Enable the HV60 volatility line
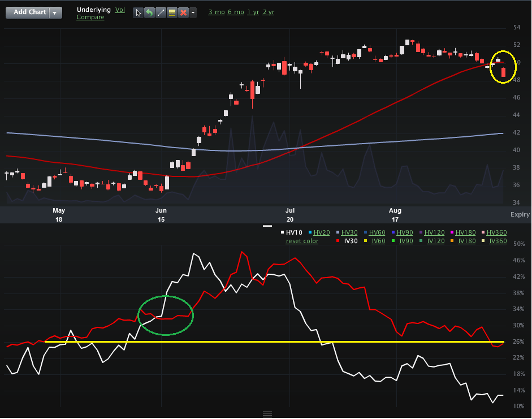 click(x=377, y=232)
